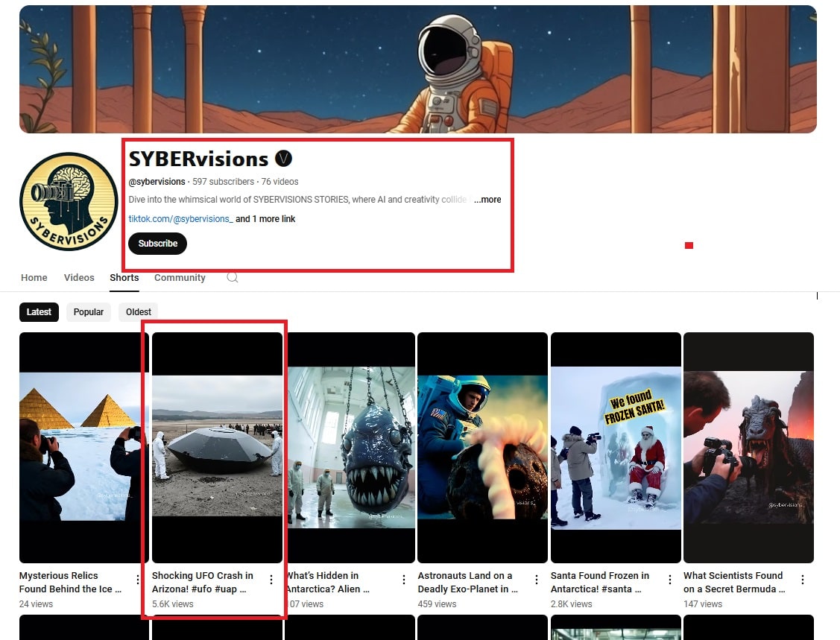Open Astronauts Land on a Deadly Exo-Planet title

pos(467,582)
